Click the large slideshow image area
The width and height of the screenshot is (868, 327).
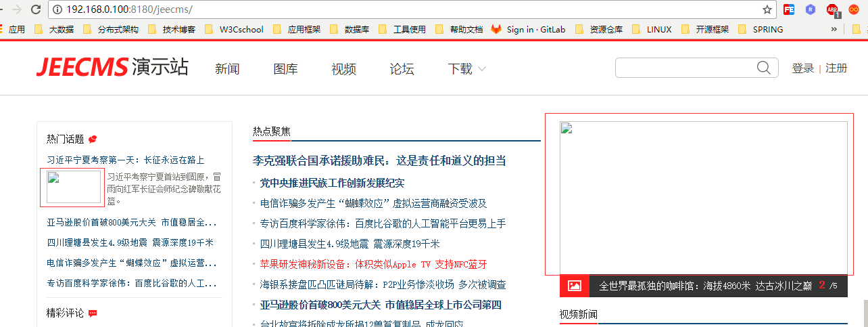pos(703,197)
